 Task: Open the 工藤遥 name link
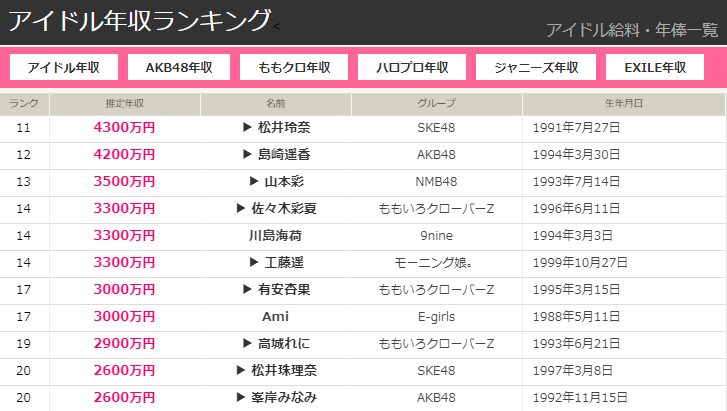coord(284,262)
